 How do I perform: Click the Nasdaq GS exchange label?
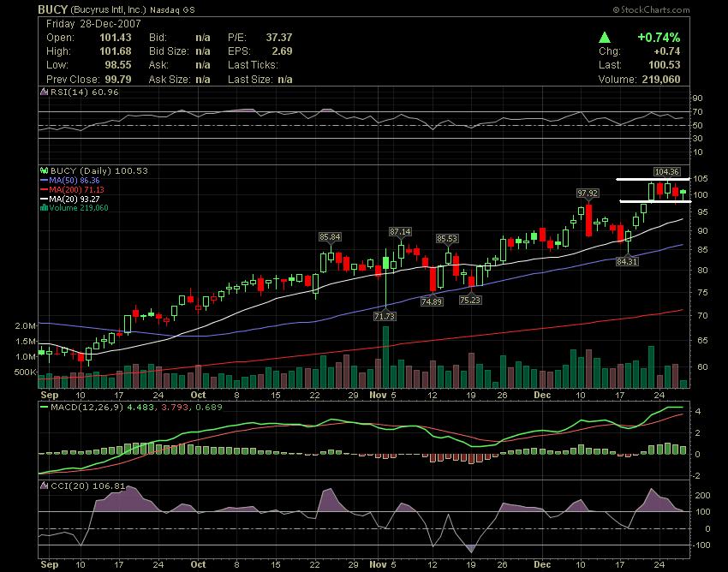pos(172,9)
